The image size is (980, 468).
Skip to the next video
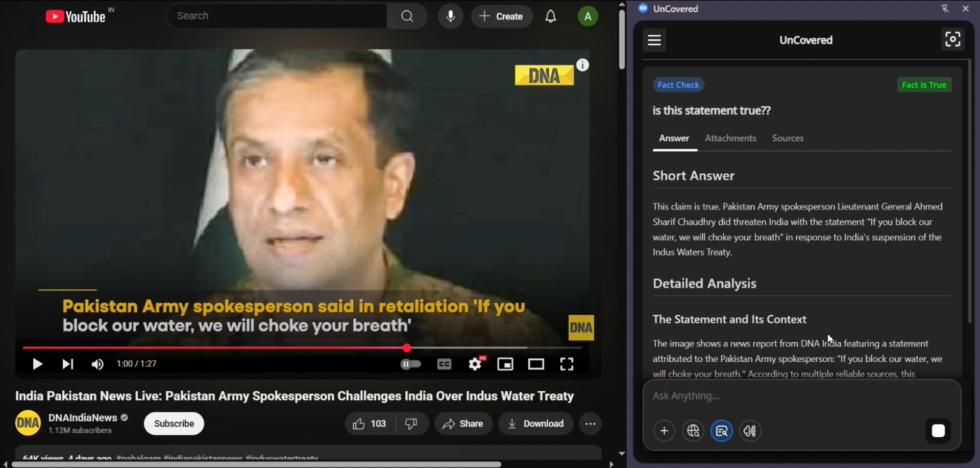(x=67, y=364)
